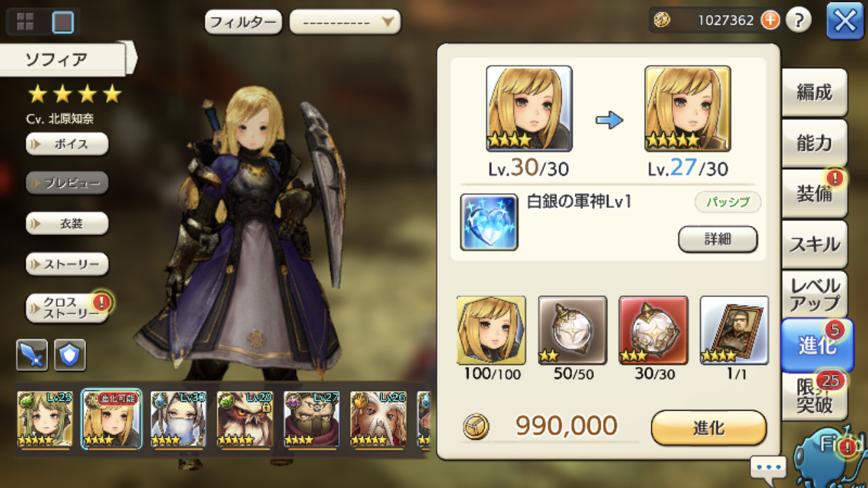The image size is (868, 488).
Task: Switch to grid view icon
Action: tap(25, 22)
